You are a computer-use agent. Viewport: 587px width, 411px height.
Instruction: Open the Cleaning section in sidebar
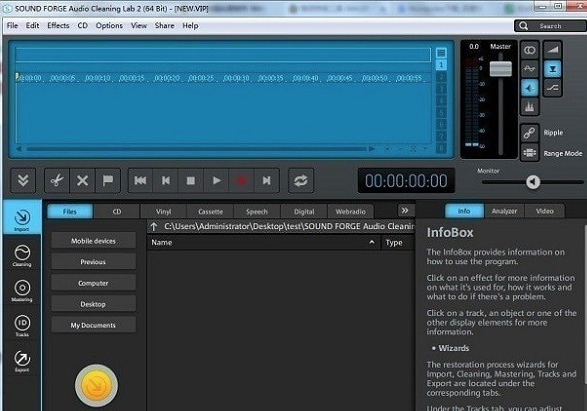tap(22, 255)
